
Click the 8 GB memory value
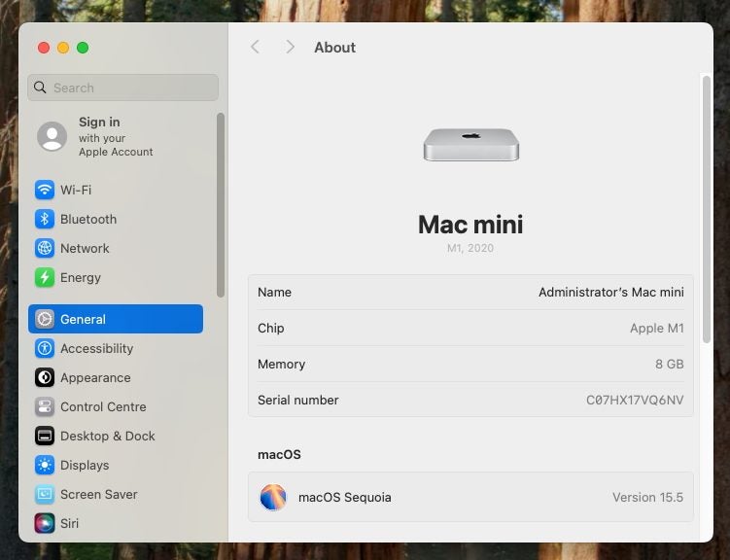point(670,364)
